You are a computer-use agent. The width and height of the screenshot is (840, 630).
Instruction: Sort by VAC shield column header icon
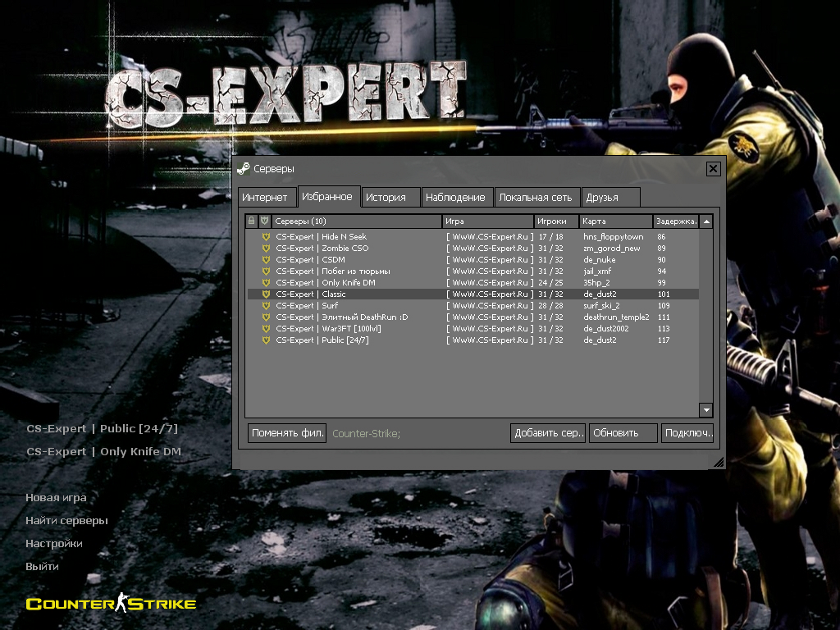[265, 221]
